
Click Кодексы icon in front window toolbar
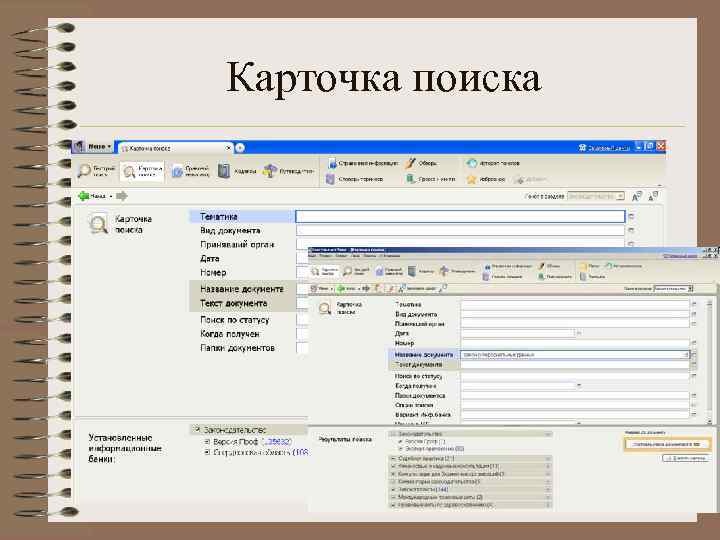(x=412, y=271)
